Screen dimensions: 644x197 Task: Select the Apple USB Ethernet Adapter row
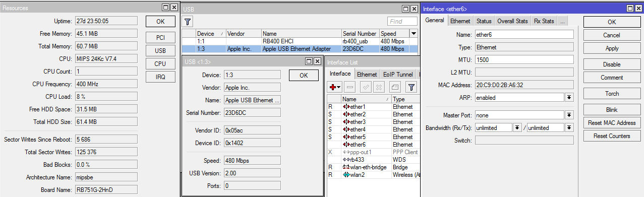click(300, 49)
